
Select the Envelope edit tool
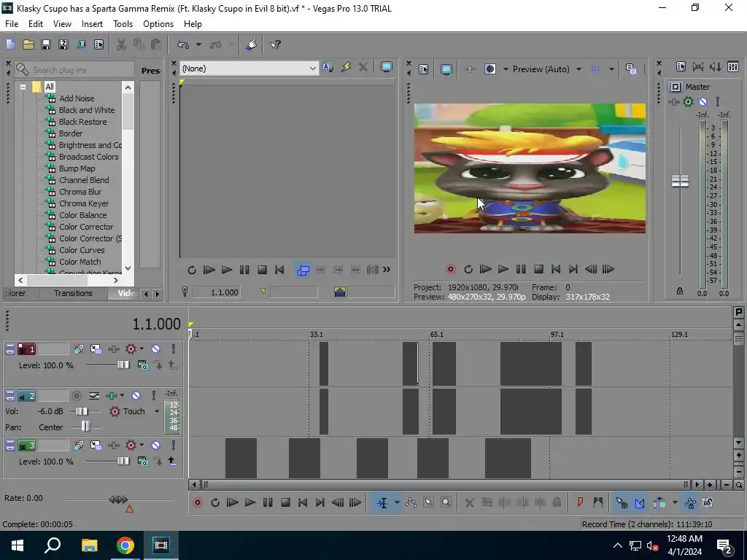(x=411, y=502)
